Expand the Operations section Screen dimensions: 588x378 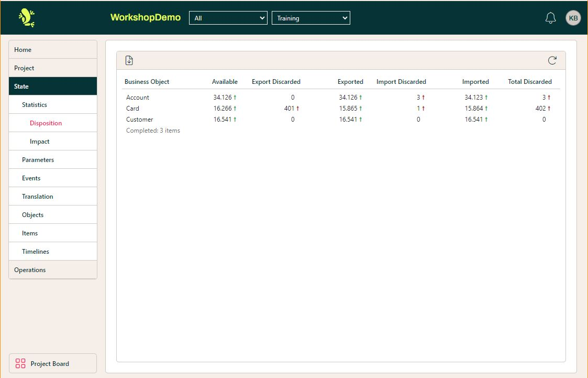coord(53,270)
